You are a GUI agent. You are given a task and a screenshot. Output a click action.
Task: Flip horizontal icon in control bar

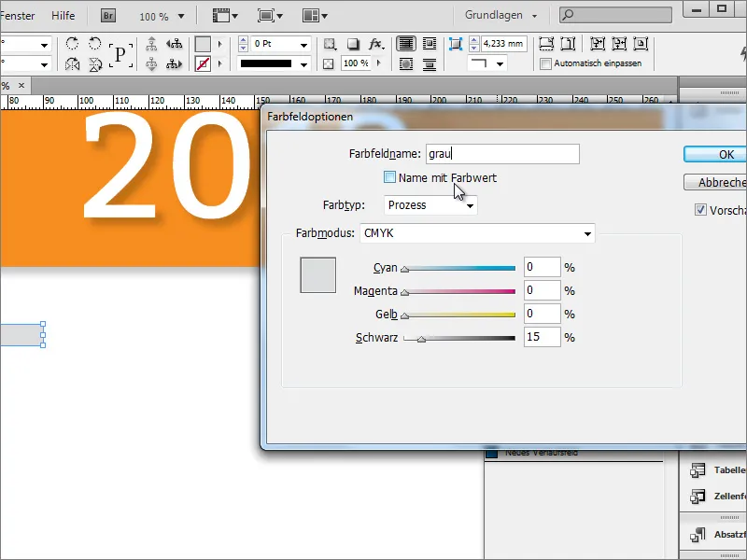pos(73,63)
